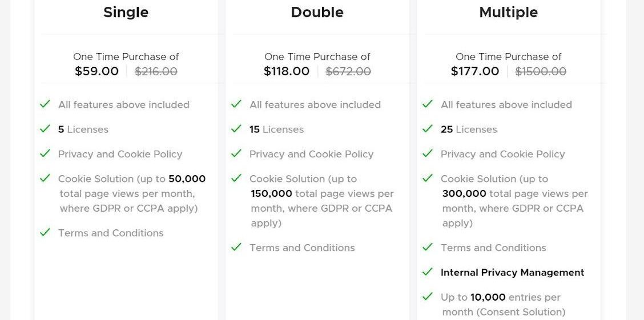Click the $59.00 price in Single plan
644x320 pixels.
pos(97,71)
